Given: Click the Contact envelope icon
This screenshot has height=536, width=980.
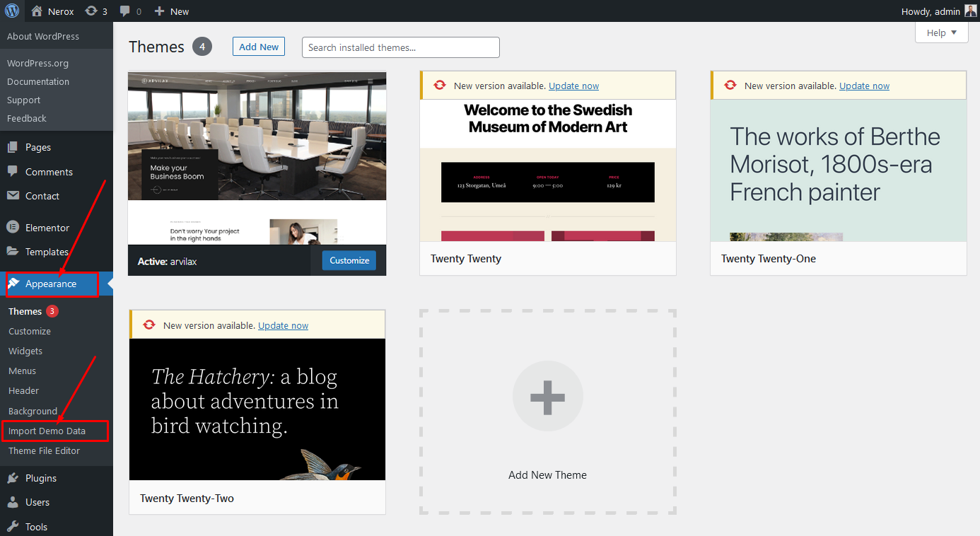Looking at the screenshot, I should [x=13, y=196].
